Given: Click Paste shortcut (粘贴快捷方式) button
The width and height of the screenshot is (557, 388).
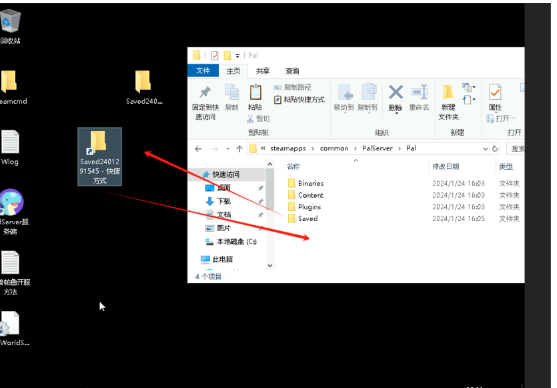Looking at the screenshot, I should tap(299, 100).
